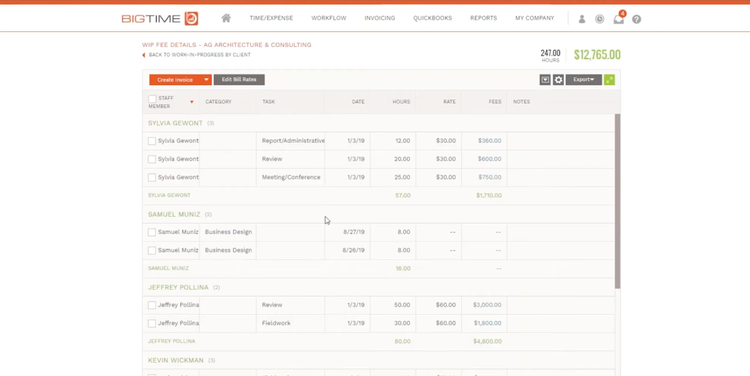The width and height of the screenshot is (750, 376).
Task: Open the Time/Expense menu
Action: click(271, 18)
